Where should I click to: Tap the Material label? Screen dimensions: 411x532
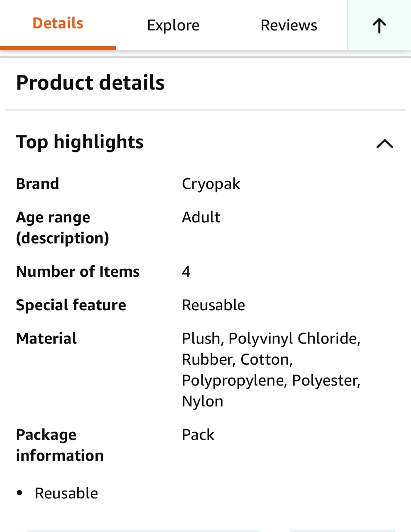pyautogui.click(x=47, y=338)
